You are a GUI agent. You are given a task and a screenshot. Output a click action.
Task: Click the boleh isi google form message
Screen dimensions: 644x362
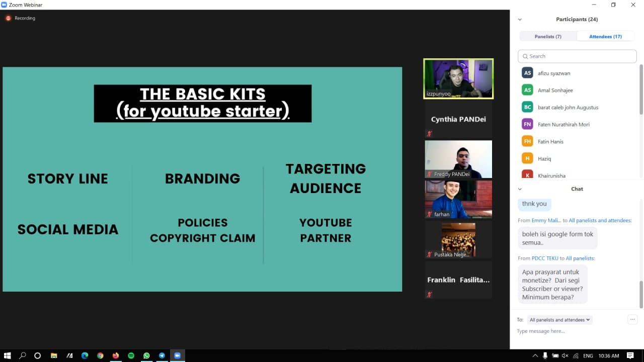(x=557, y=238)
